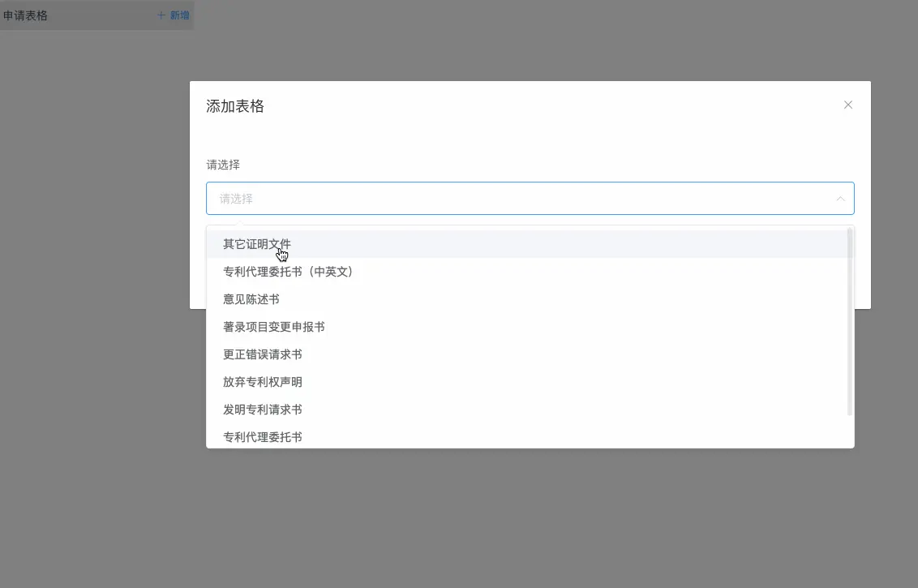Open the 请选择 dropdown field
The height and width of the screenshot is (588, 918).
[x=527, y=198]
